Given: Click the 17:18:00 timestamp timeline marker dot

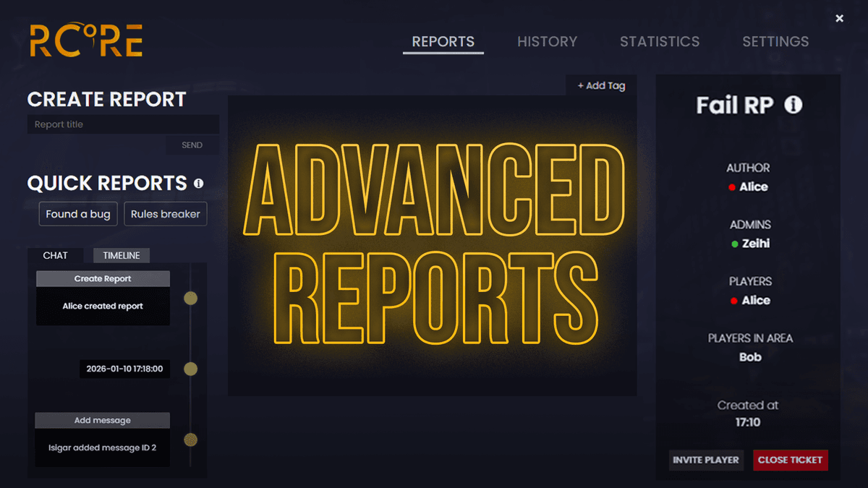Looking at the screenshot, I should [190, 369].
